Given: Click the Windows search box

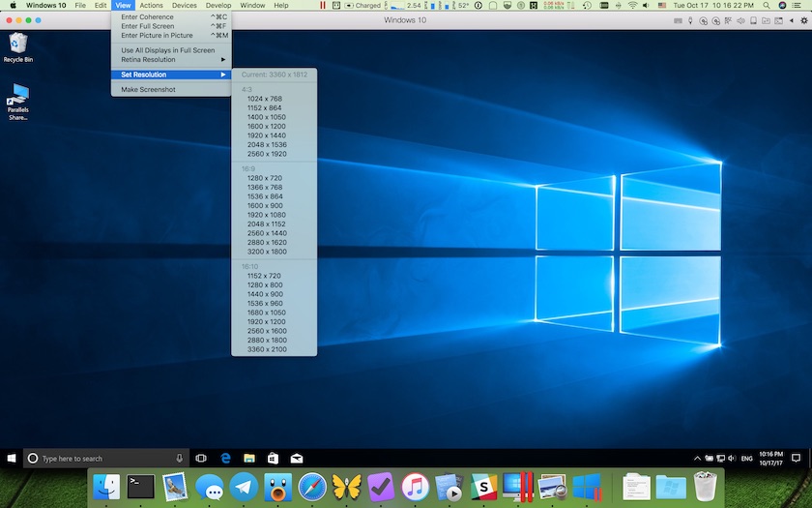Looking at the screenshot, I should tap(106, 459).
